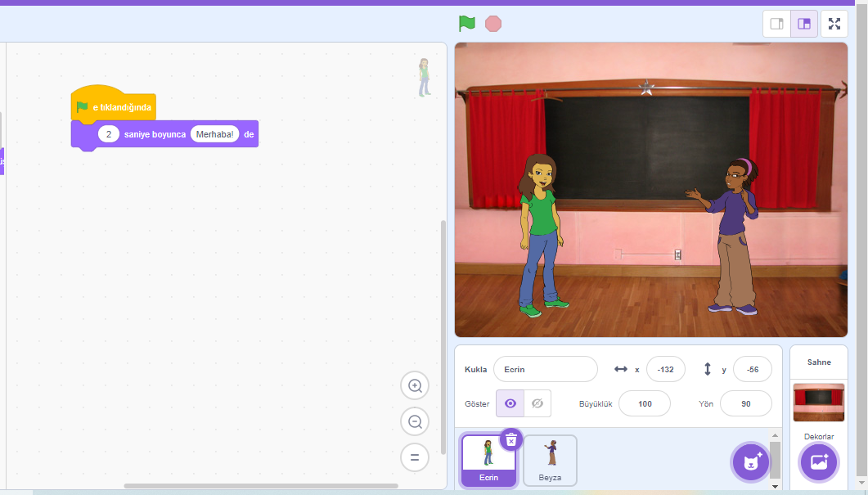The image size is (868, 495).
Task: Click the horizontal x arrows icon
Action: (621, 369)
